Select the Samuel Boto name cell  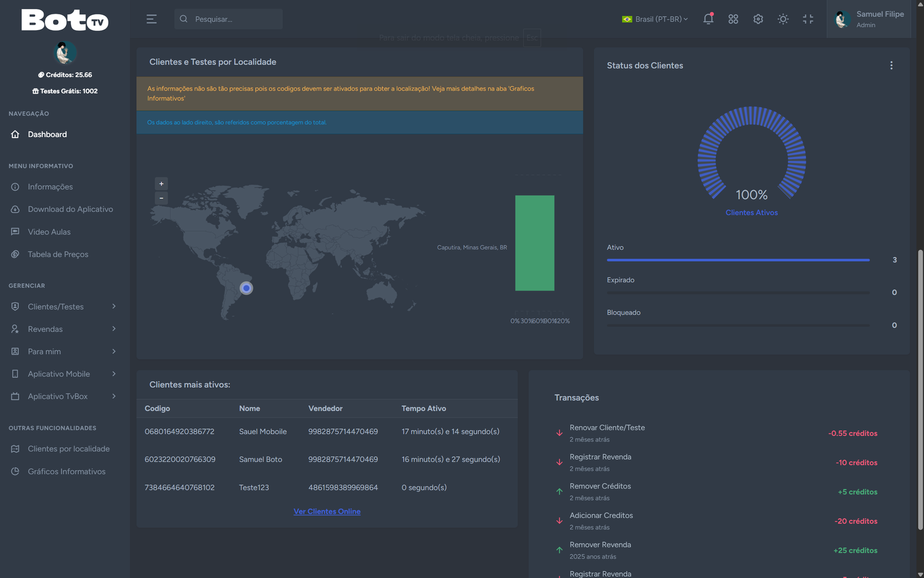260,460
